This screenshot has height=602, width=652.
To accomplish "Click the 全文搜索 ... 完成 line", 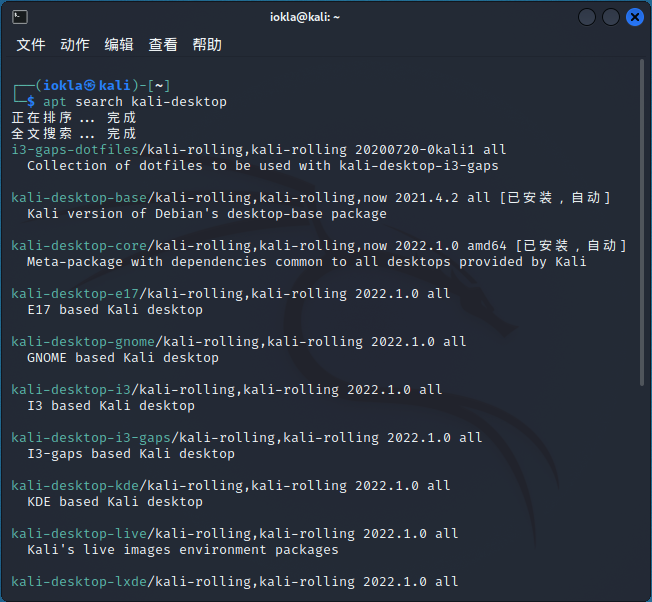I will coord(74,133).
